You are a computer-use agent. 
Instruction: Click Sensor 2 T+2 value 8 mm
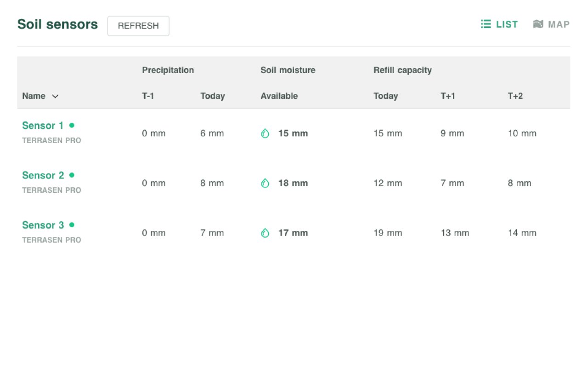(x=520, y=183)
